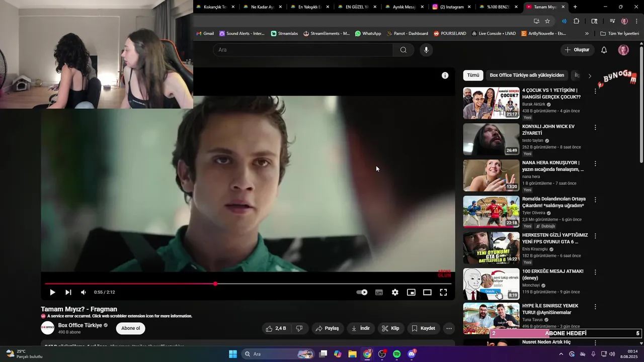The width and height of the screenshot is (644, 362).
Task: Save the video with Kaydet
Action: [x=423, y=328]
